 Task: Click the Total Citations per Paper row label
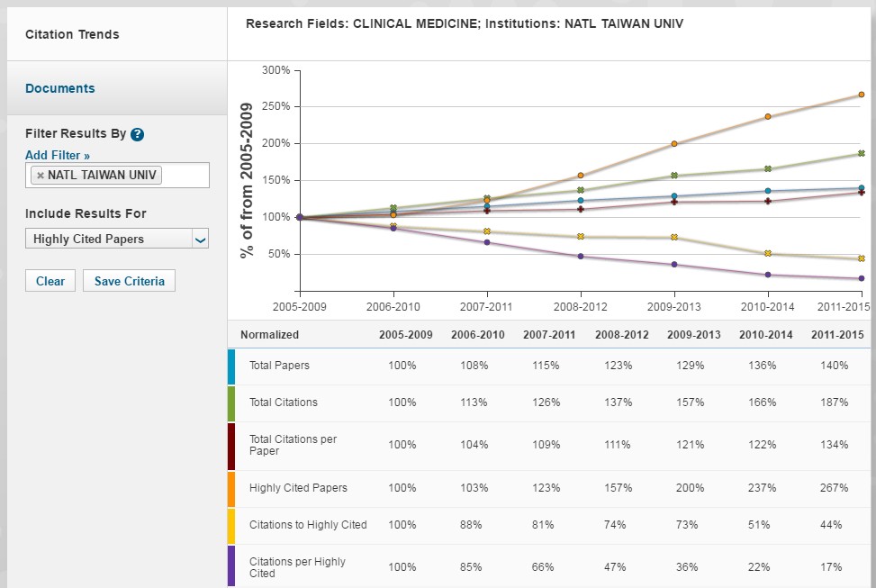pos(293,445)
